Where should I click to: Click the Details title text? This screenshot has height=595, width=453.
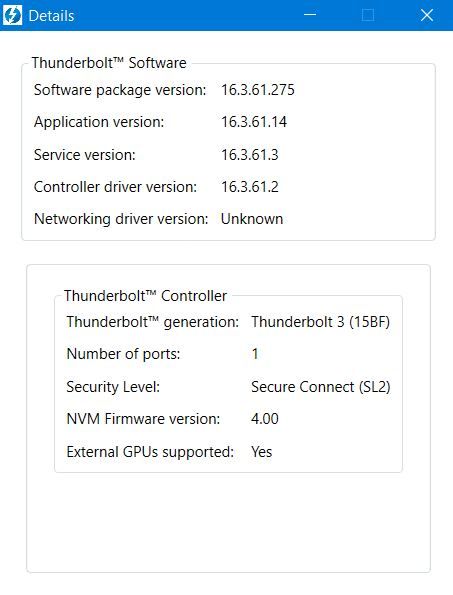pyautogui.click(x=51, y=16)
